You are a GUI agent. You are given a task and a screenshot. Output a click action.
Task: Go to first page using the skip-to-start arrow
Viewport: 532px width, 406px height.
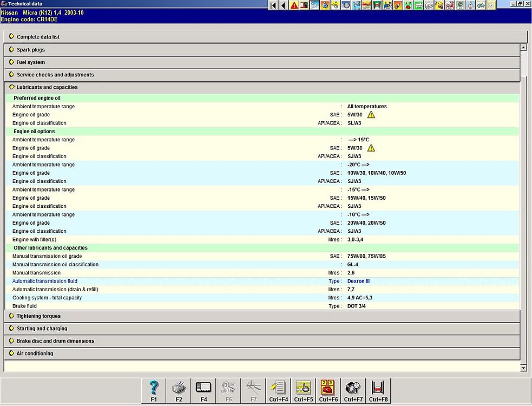[273, 5]
